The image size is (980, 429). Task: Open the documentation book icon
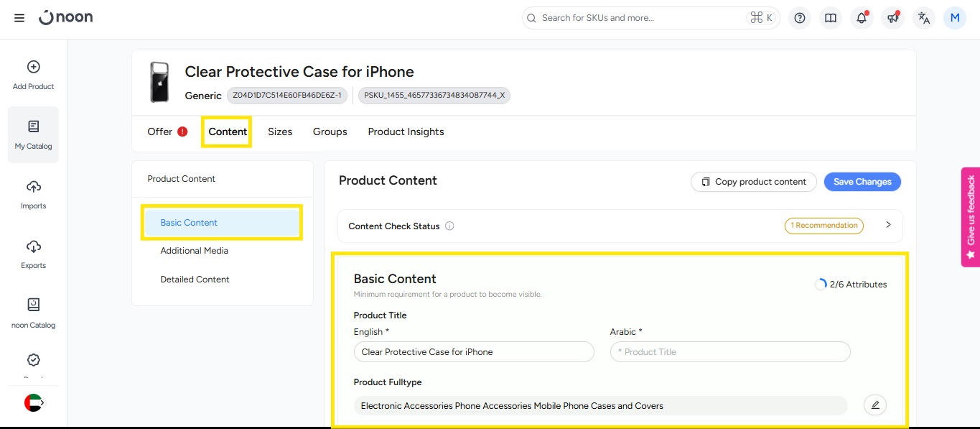(831, 18)
